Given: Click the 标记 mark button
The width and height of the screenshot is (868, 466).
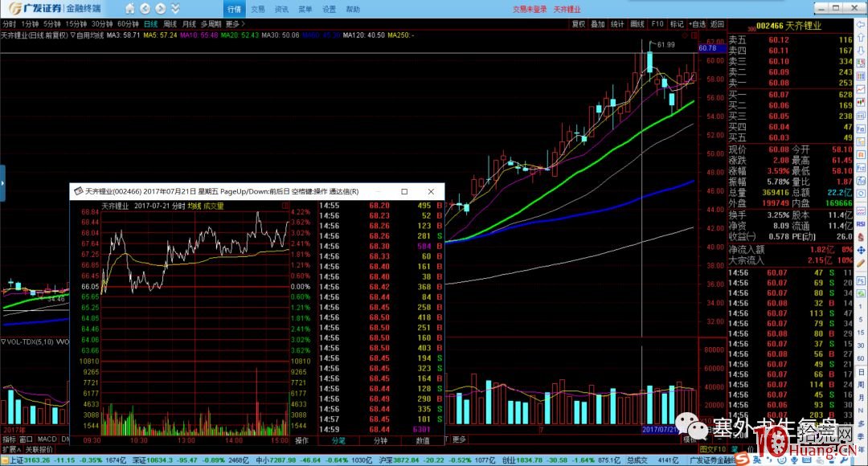Looking at the screenshot, I should click(x=677, y=24).
